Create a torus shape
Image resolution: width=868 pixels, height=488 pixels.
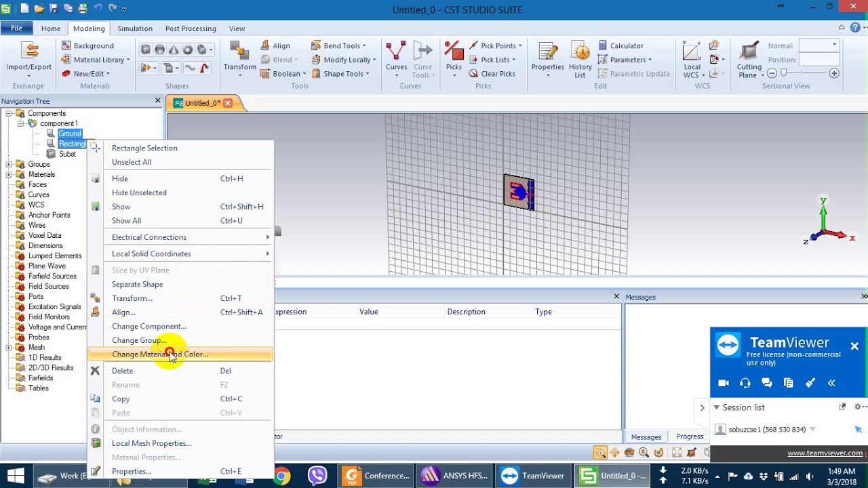(x=188, y=49)
